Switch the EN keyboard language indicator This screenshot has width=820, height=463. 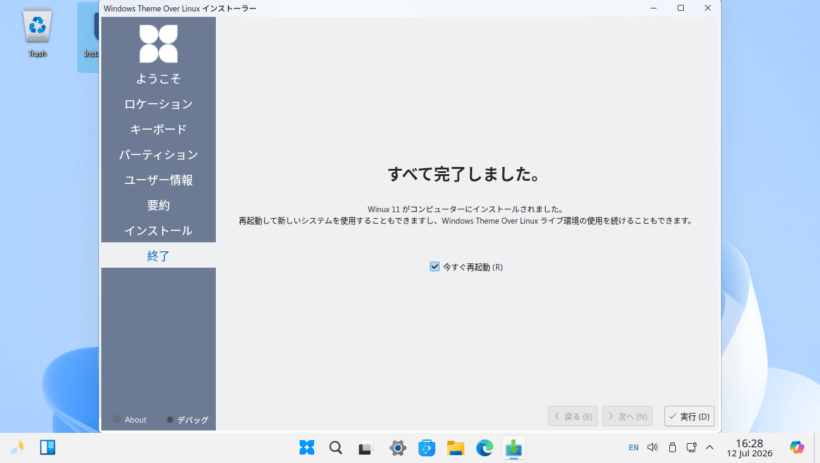click(x=633, y=447)
